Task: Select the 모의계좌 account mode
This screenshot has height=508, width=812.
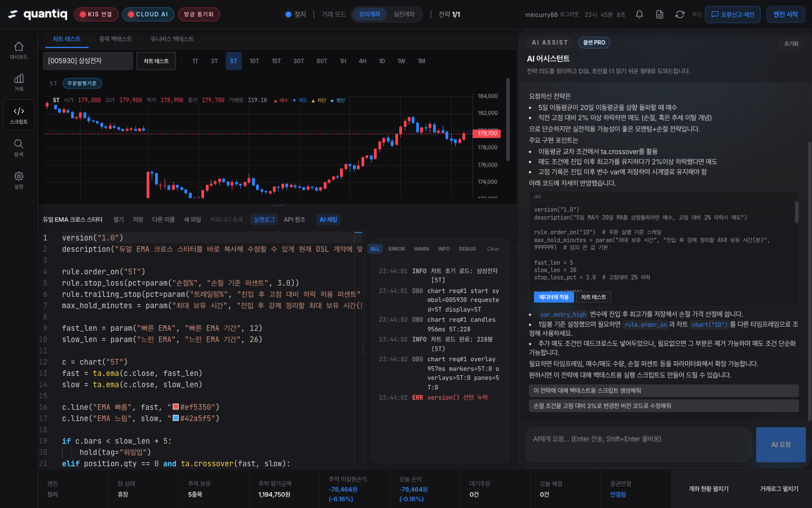Action: (x=369, y=15)
